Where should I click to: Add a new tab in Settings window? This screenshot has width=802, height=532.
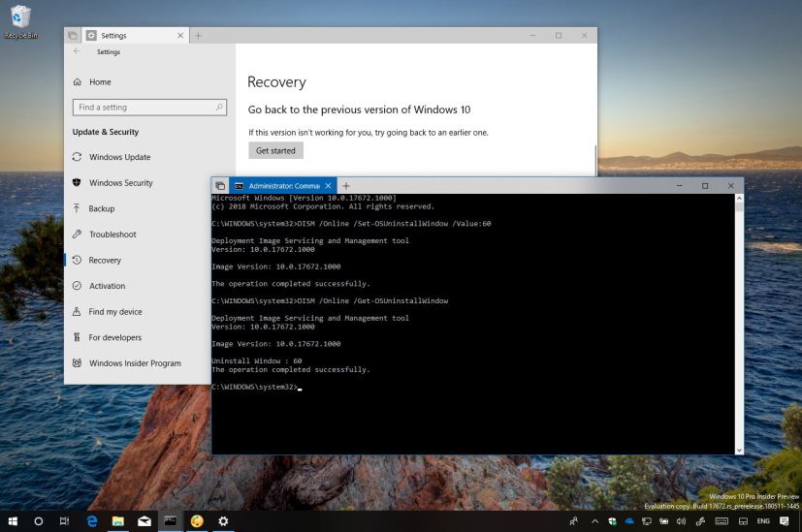click(198, 35)
